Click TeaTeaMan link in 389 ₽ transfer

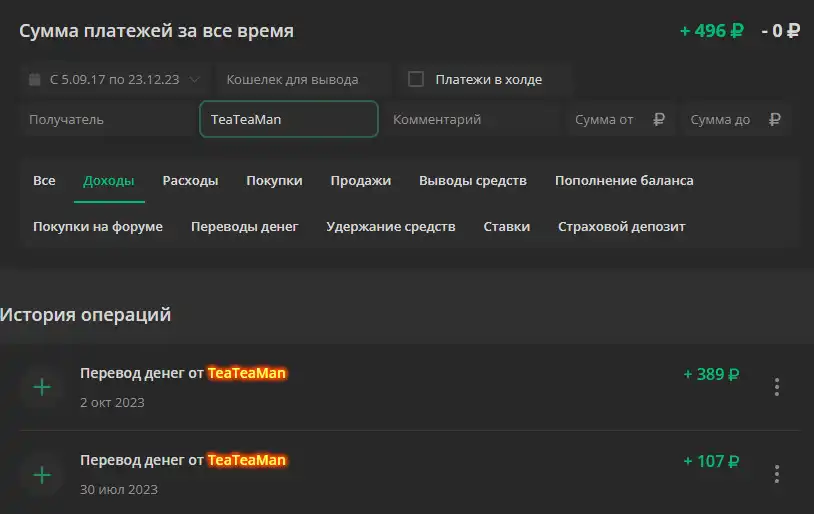pyautogui.click(x=247, y=373)
